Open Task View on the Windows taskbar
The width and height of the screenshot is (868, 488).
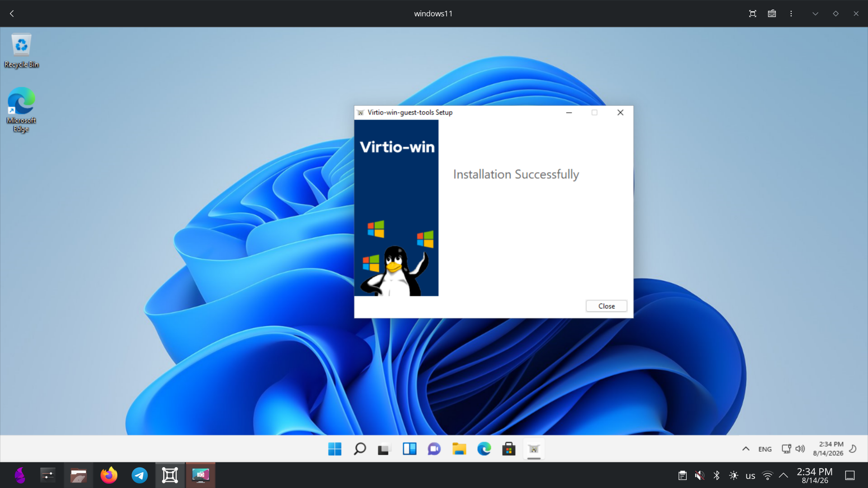[384, 449]
